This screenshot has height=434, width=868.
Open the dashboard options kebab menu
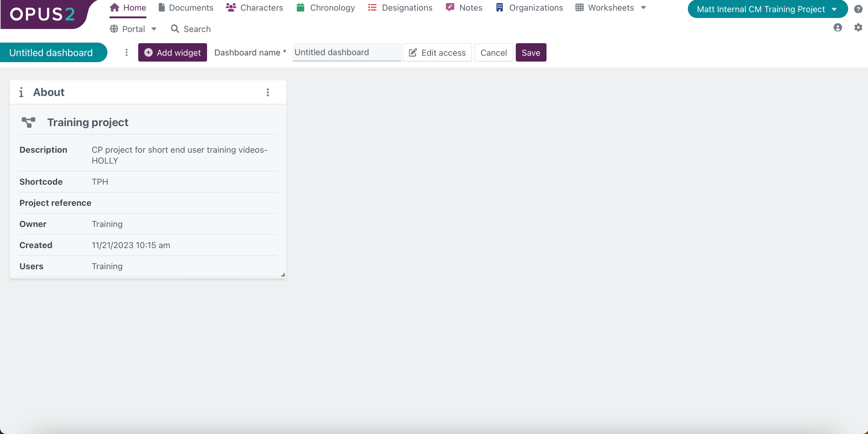(x=126, y=53)
